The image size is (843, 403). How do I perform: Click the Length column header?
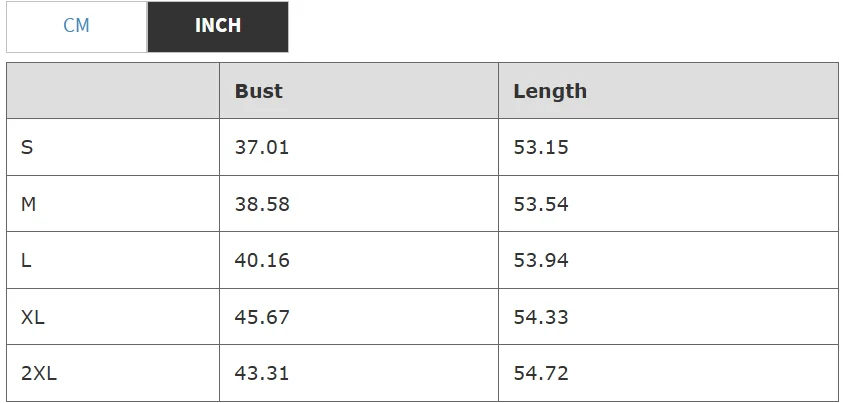(x=550, y=91)
